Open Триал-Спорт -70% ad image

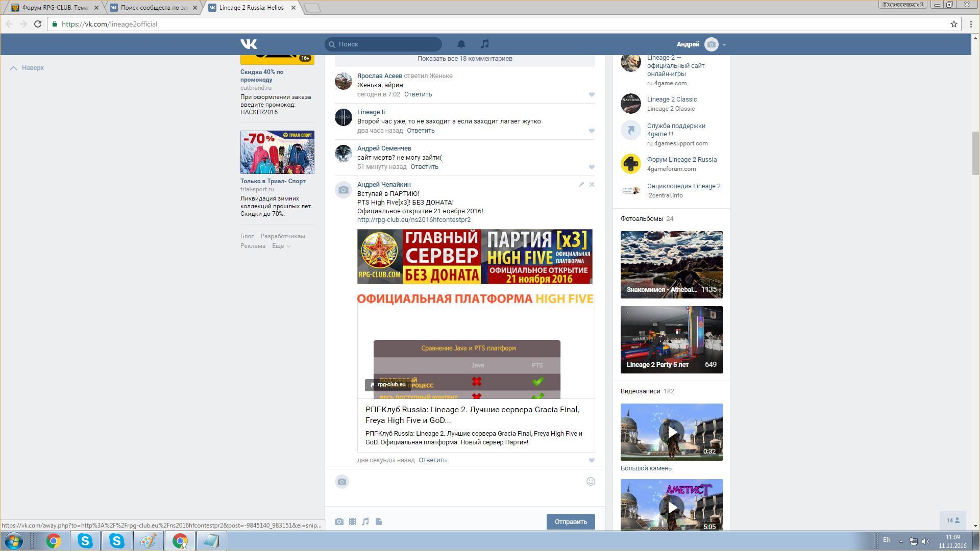[277, 152]
